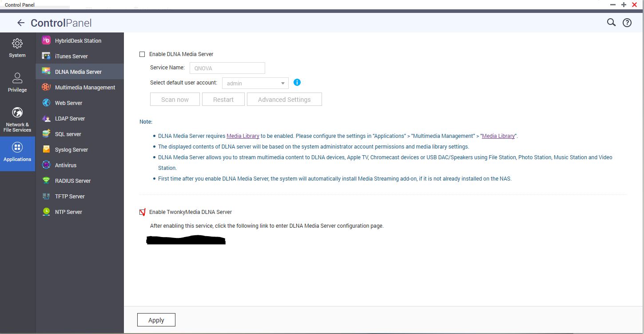Click the HybridDesk Station icon
The image size is (644, 334).
coord(46,40)
